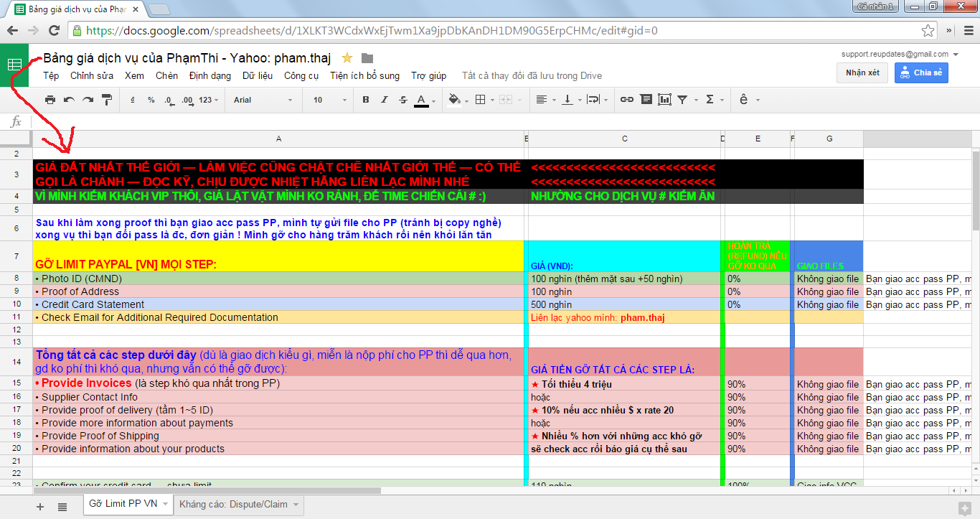The image size is (980, 519).
Task: Reload the page
Action: pos(55,31)
